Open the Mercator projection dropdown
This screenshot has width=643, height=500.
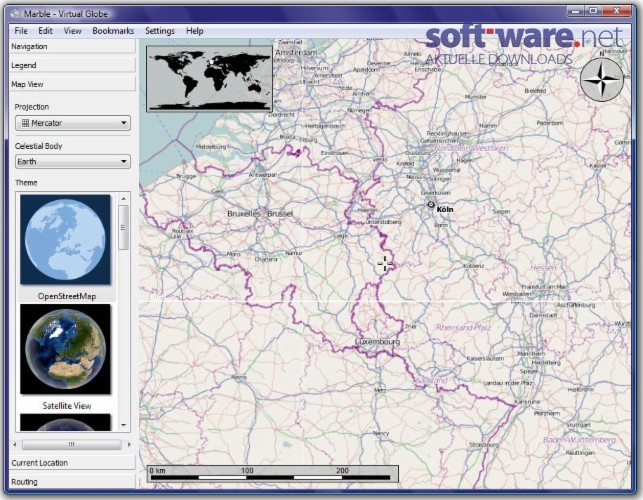pyautogui.click(x=73, y=123)
